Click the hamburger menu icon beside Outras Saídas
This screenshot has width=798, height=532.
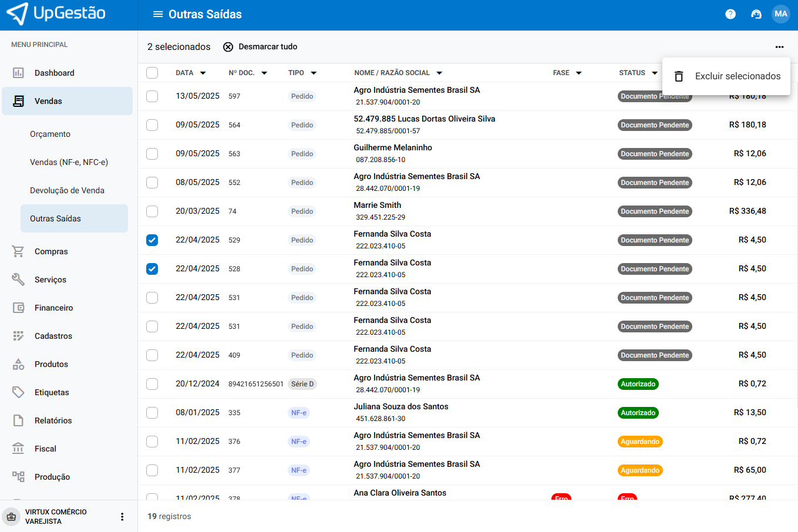tap(157, 14)
